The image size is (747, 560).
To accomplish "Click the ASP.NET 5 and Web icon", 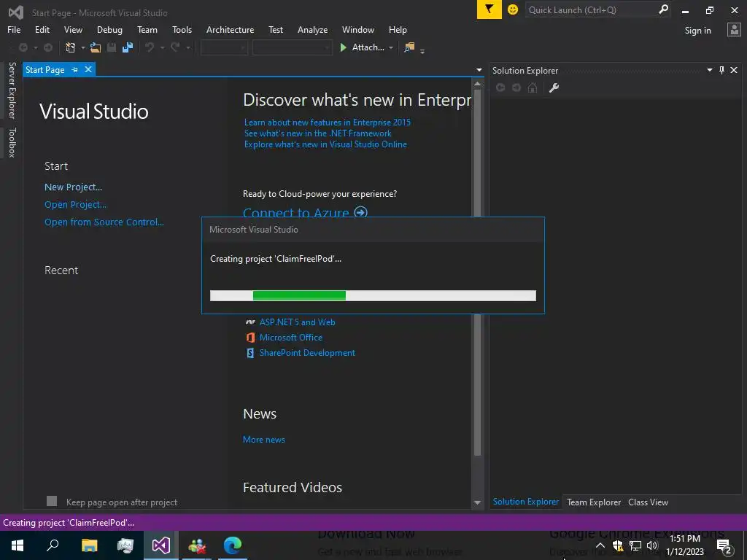I will click(x=250, y=322).
